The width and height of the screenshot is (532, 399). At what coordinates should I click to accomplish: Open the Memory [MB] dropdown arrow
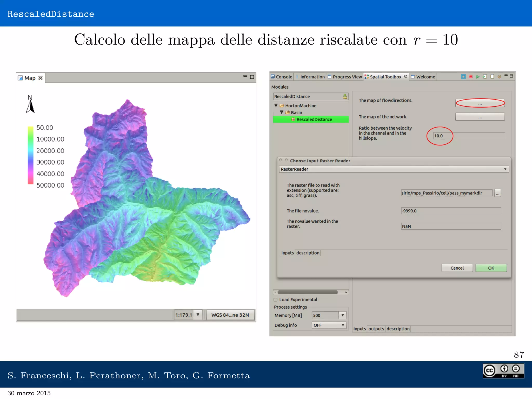point(343,315)
